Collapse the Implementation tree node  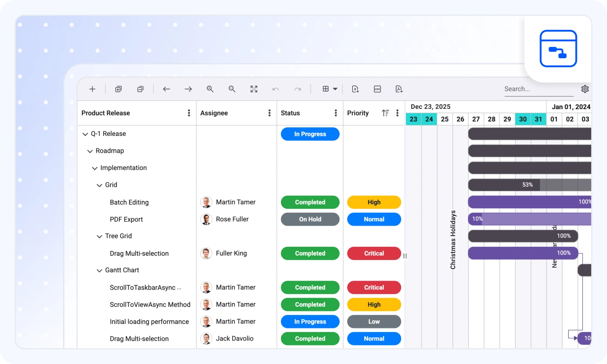pyautogui.click(x=95, y=168)
